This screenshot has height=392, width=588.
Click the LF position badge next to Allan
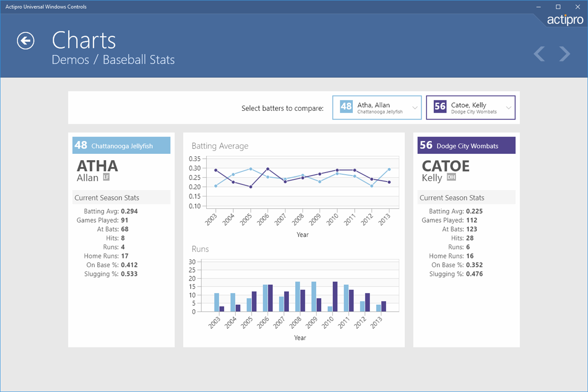106,177
